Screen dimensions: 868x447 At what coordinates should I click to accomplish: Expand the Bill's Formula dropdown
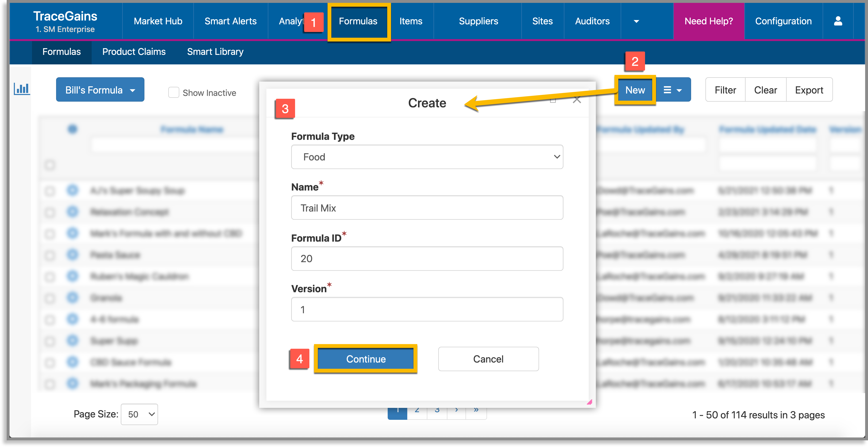(100, 90)
